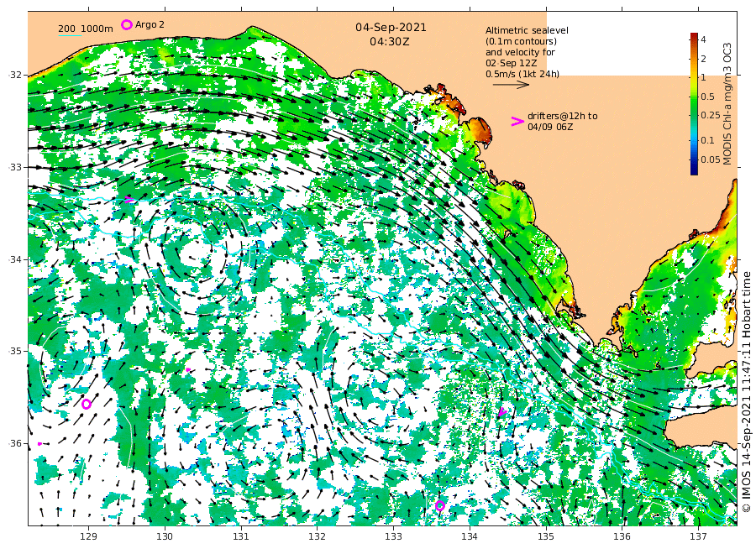Click the colorbar tick label '0.5'
Viewport: 756px width, 554px height.
(x=707, y=97)
